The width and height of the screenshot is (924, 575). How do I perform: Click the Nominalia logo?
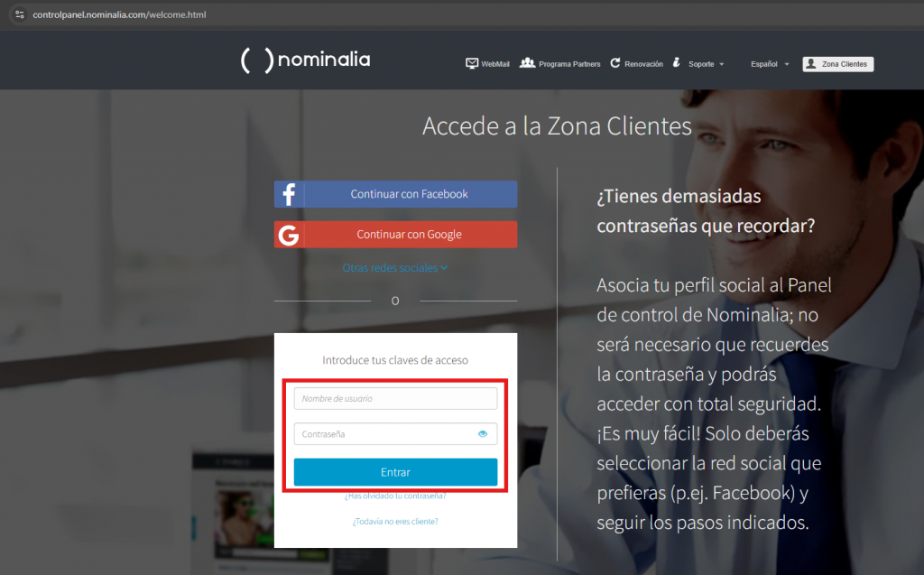click(305, 60)
